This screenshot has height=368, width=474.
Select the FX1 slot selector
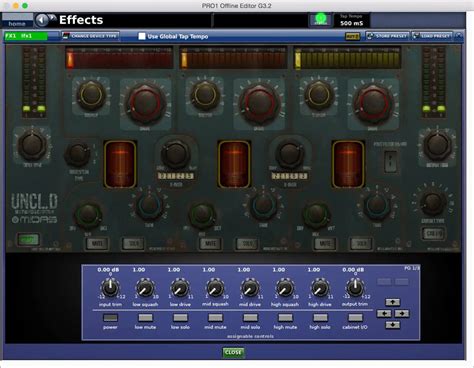[x=26, y=36]
